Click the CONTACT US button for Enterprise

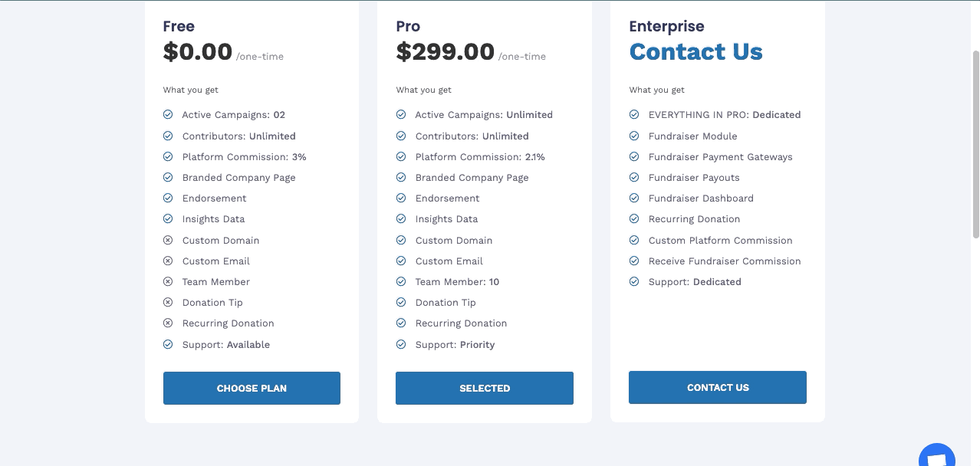(718, 387)
